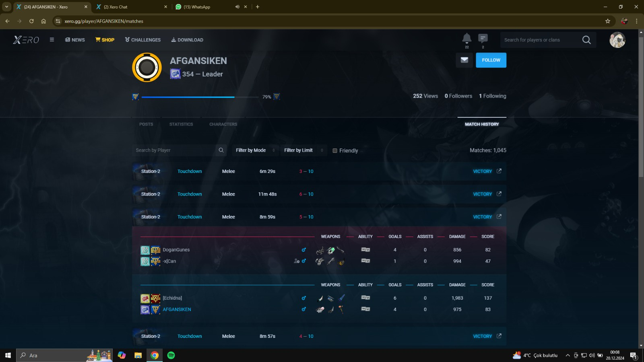
Task: Open the hamburger menu next to logo
Action: (52, 40)
